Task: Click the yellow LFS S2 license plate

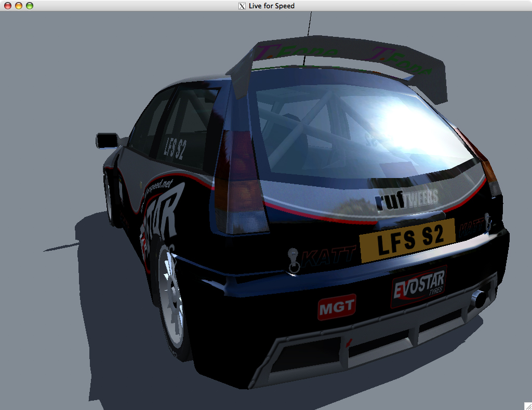Action: (407, 240)
